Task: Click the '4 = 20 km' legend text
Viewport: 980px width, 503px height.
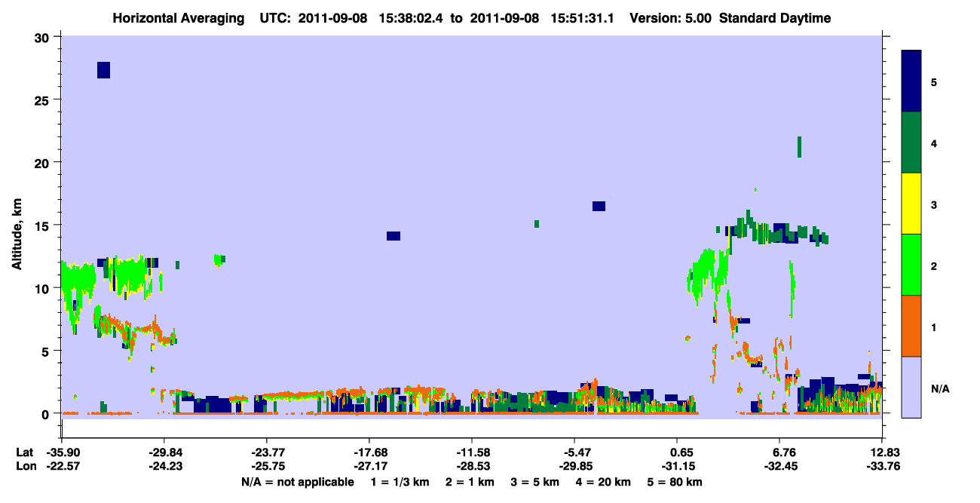Action: [x=604, y=482]
